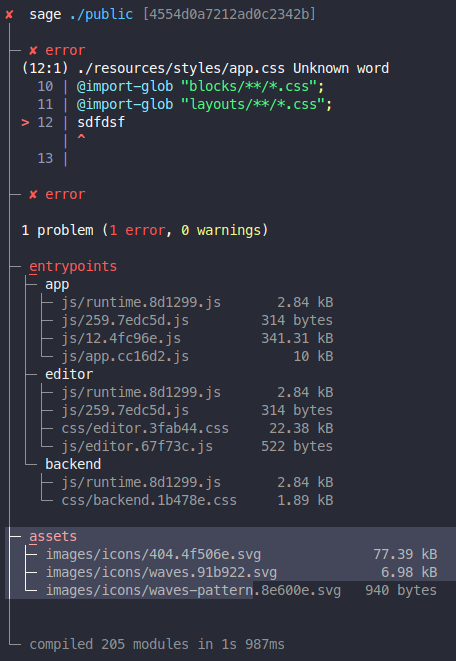This screenshot has width=456, height=661.
Task: Click the compiled 205 modules status line
Action: tap(157, 644)
